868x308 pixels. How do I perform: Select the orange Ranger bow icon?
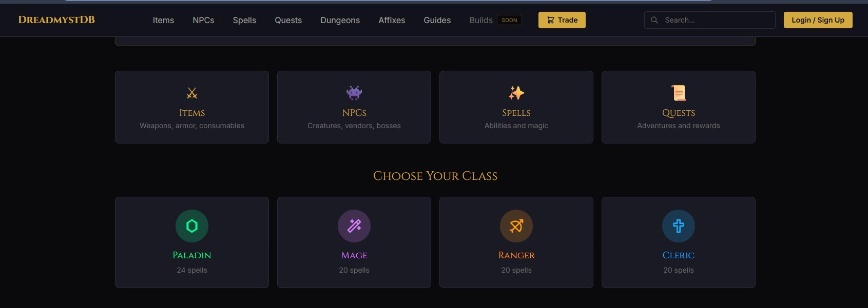click(x=516, y=226)
